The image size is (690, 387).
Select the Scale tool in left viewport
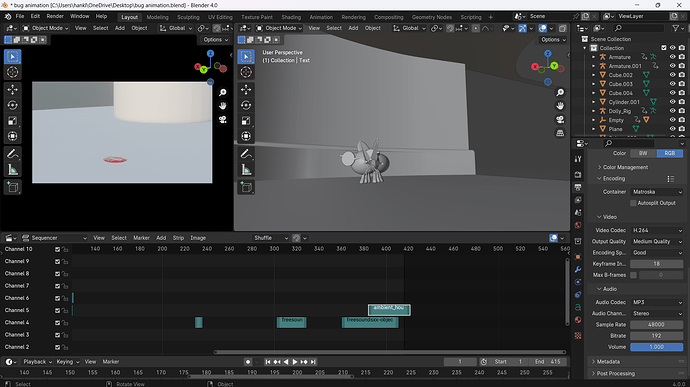(12, 121)
